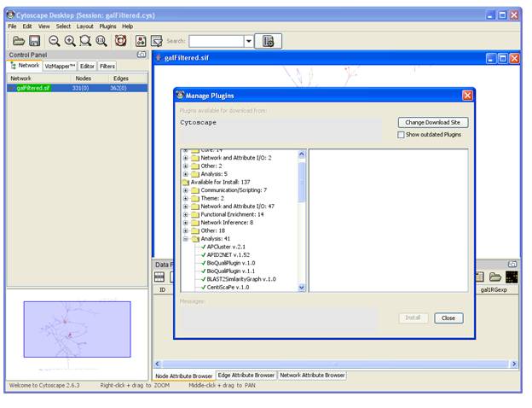Switch to Edge Attribute Browser tab

tap(246, 375)
